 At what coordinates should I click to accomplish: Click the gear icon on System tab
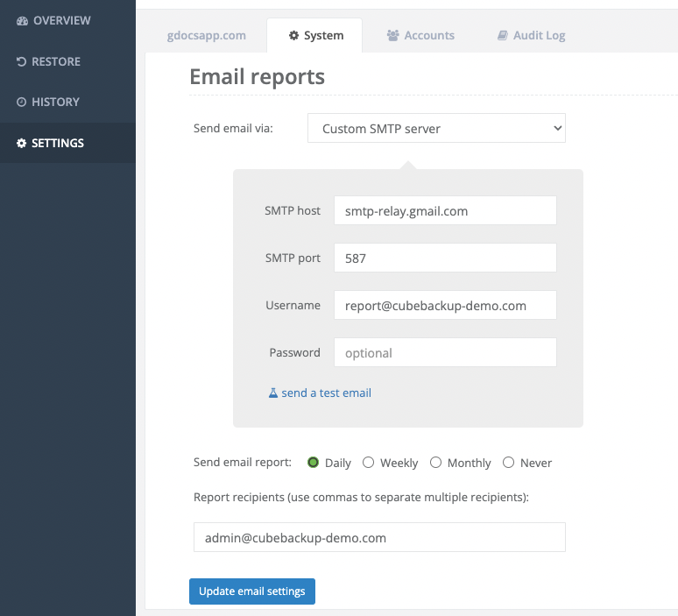(x=293, y=36)
